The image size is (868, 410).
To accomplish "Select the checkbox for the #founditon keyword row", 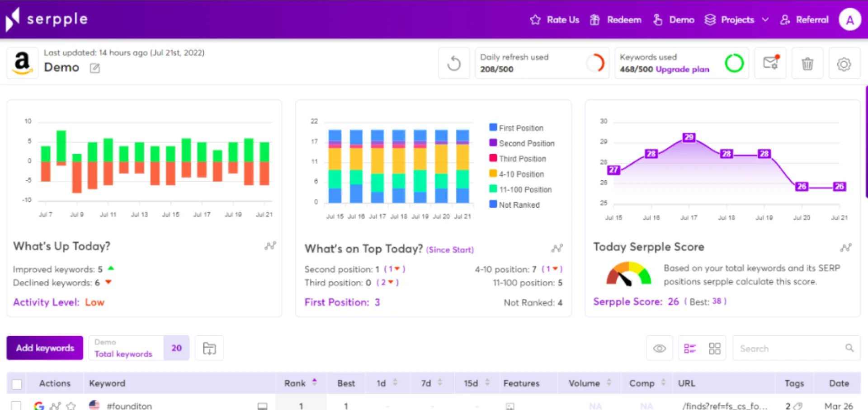I will 17,405.
